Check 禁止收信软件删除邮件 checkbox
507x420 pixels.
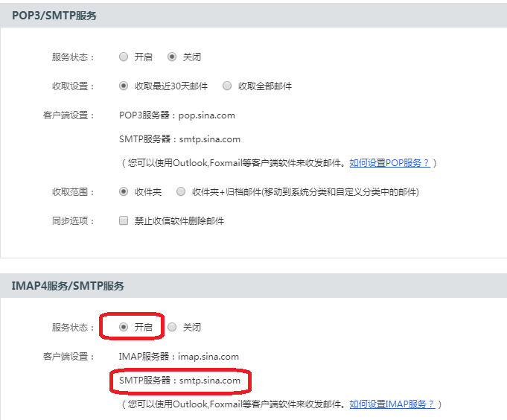pyautogui.click(x=123, y=221)
